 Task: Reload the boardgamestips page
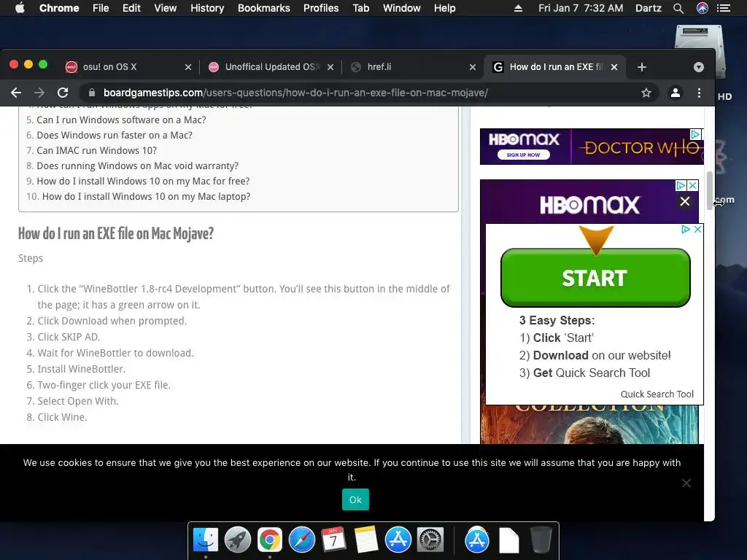[x=63, y=93]
